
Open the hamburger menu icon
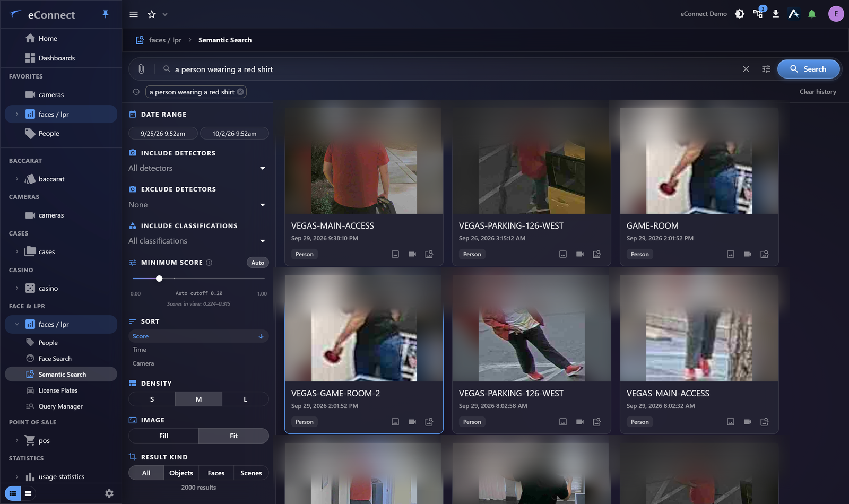point(134,14)
